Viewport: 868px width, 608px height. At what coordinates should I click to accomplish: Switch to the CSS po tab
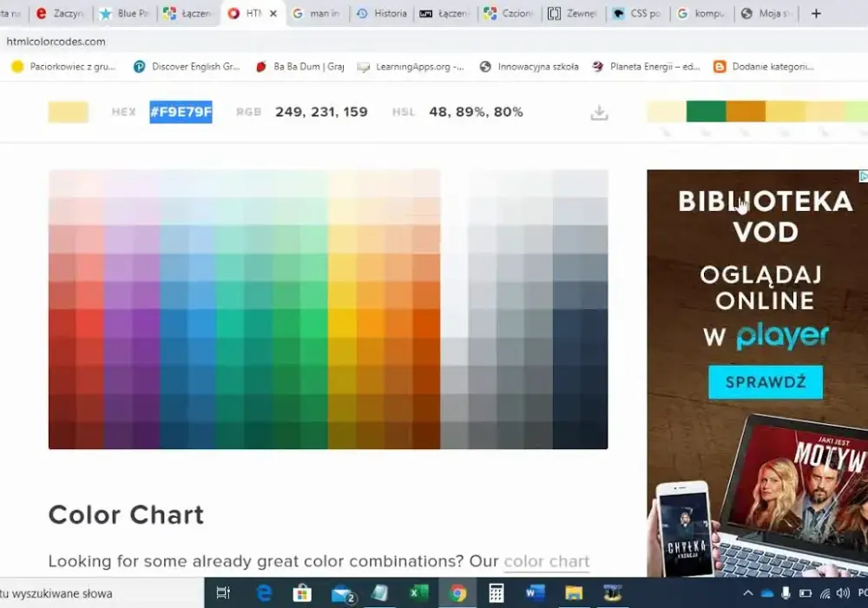click(638, 13)
